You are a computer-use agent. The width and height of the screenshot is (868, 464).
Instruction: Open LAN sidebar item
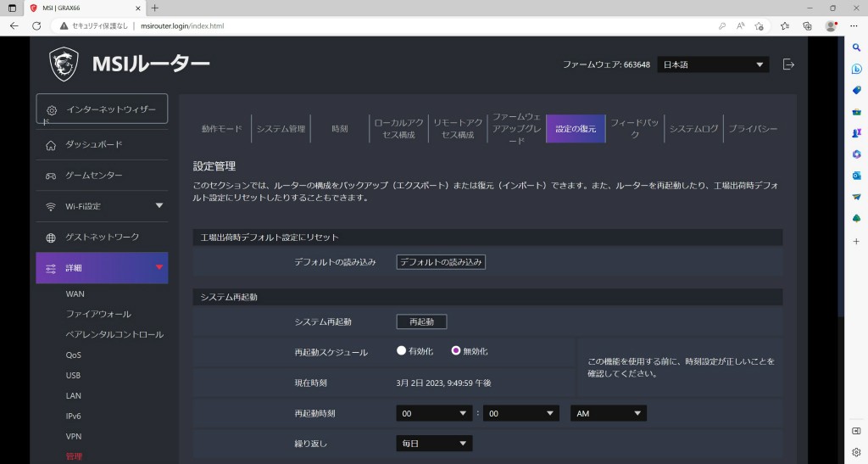click(73, 396)
